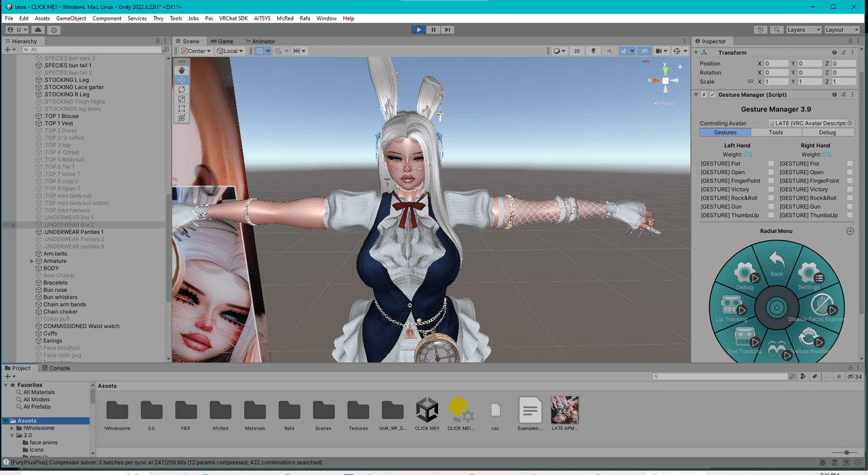
Task: Enable the Gesture Manager script checkbox
Action: click(713, 95)
